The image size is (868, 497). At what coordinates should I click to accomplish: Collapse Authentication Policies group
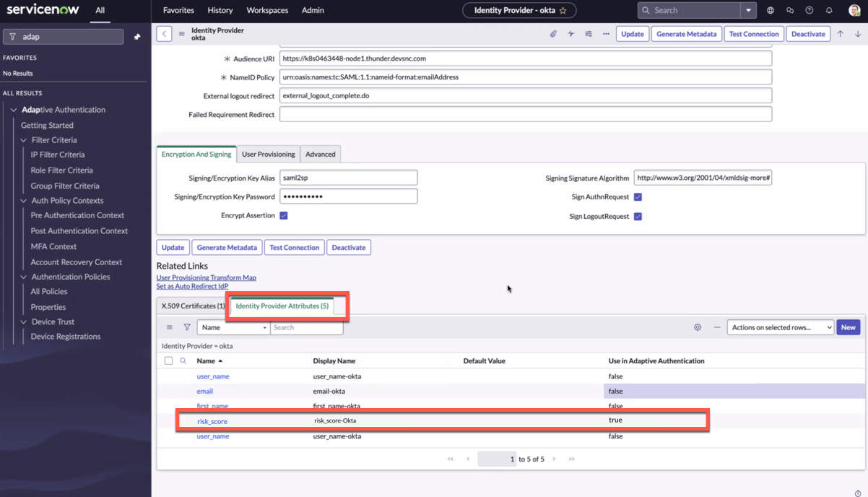coord(24,277)
